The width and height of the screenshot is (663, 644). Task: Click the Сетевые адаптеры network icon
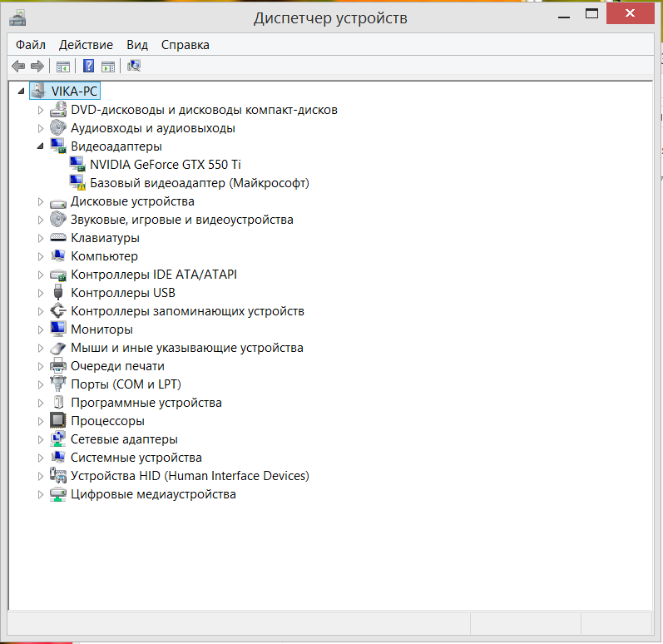point(58,439)
